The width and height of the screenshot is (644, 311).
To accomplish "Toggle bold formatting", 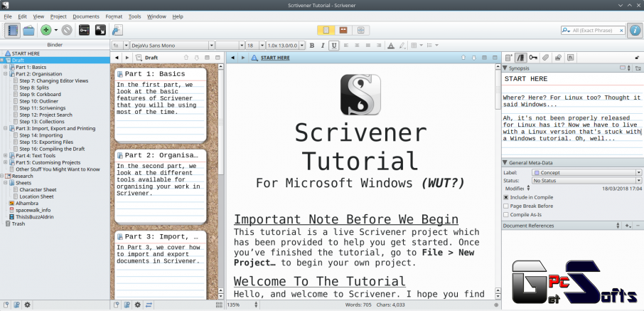I will click(x=312, y=46).
